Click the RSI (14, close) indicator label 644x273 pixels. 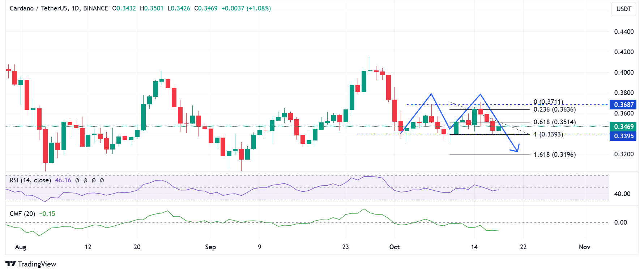[x=30, y=180]
